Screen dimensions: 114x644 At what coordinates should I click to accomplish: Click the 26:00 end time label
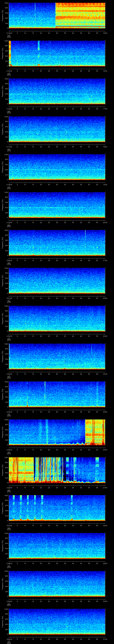(105, 450)
